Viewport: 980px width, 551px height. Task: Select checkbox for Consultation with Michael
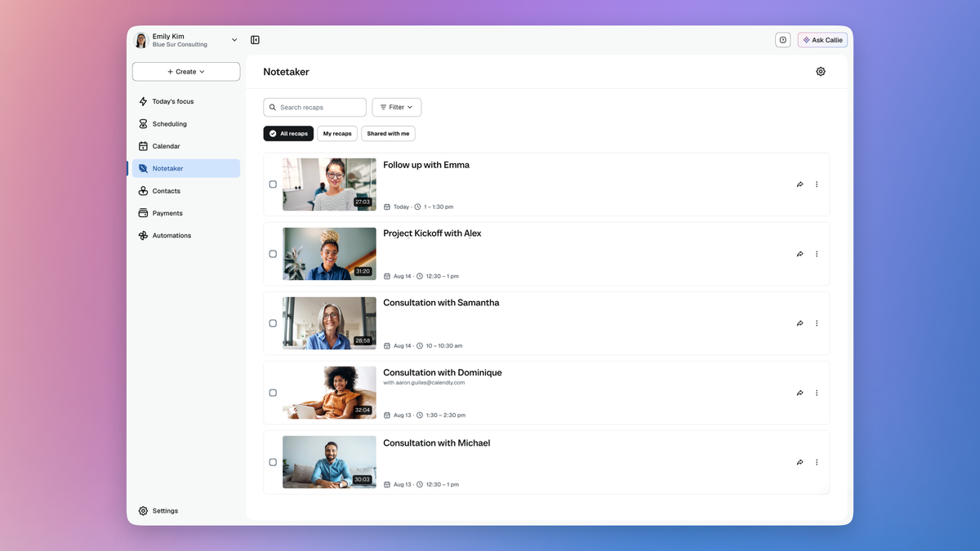coord(273,462)
